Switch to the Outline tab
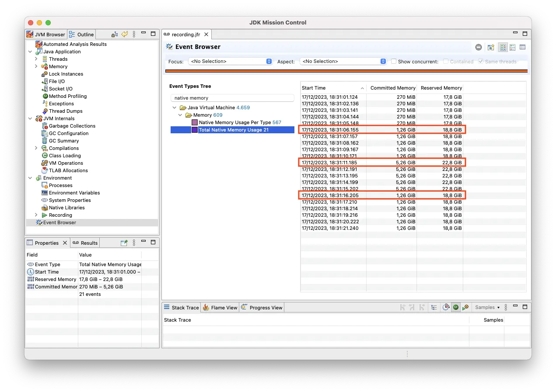 81,35
